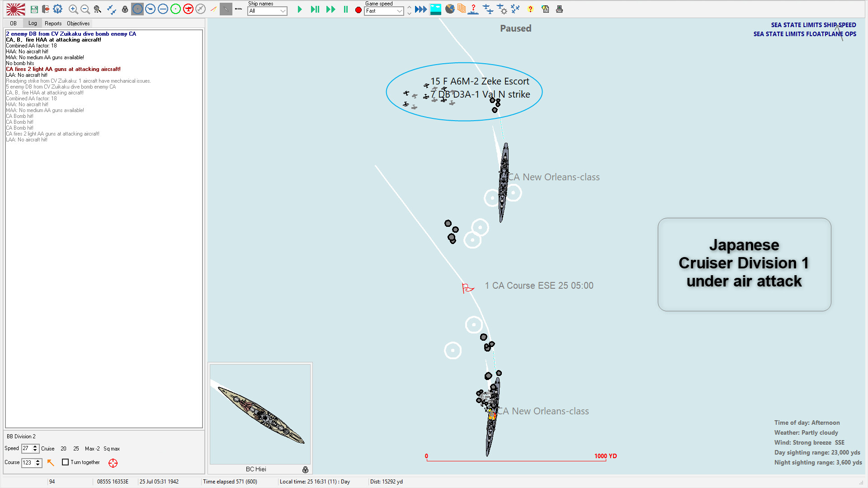This screenshot has height=488, width=868.
Task: Select the green unit filter circle
Action: (175, 9)
